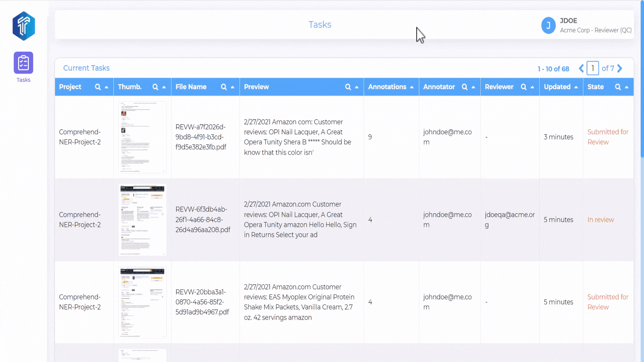Screen dimensions: 644x362
Task: Click the page number input box
Action: (593, 68)
